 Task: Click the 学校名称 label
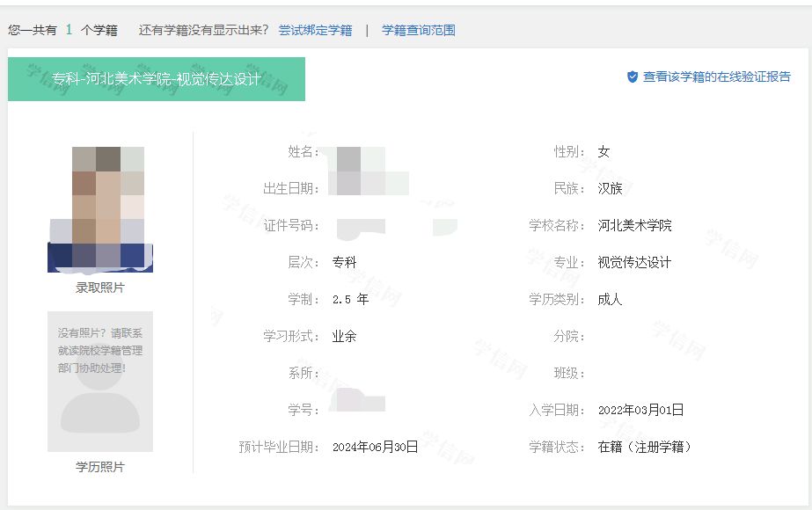pos(557,225)
